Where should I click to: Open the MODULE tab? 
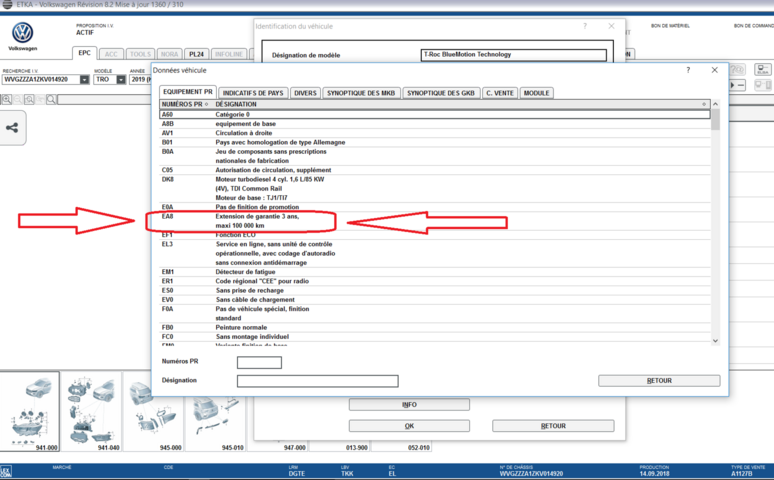536,93
